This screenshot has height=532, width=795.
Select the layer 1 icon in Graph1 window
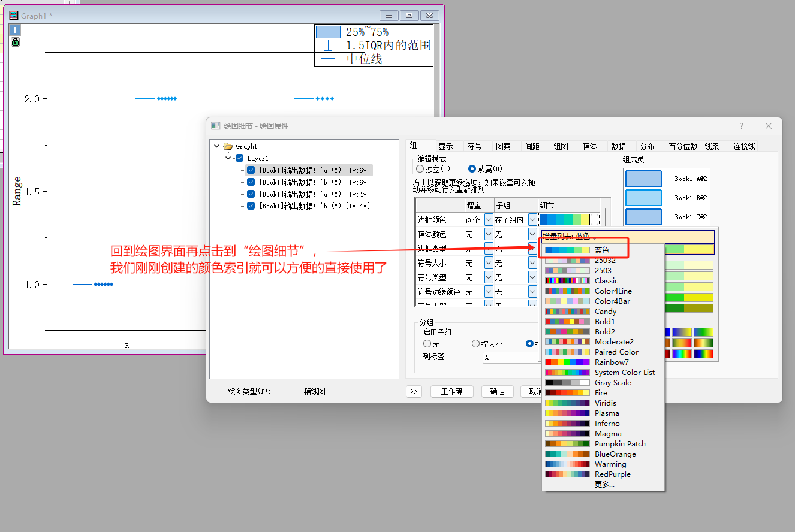pyautogui.click(x=14, y=29)
